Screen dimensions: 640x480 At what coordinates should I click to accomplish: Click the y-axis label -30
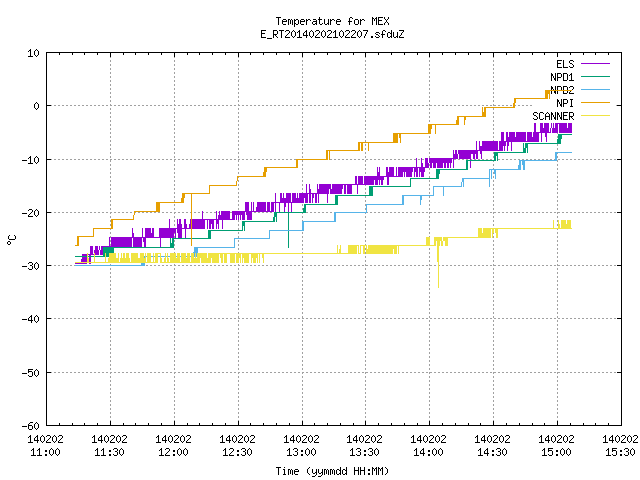[x=31, y=266]
